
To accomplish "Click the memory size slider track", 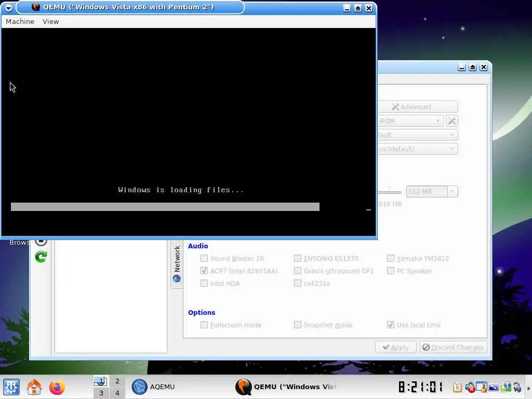I will [390, 192].
